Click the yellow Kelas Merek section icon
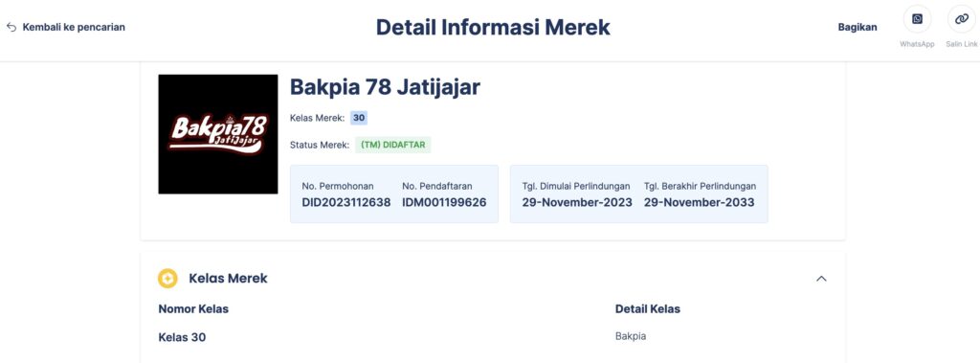The width and height of the screenshot is (980, 363). click(167, 278)
